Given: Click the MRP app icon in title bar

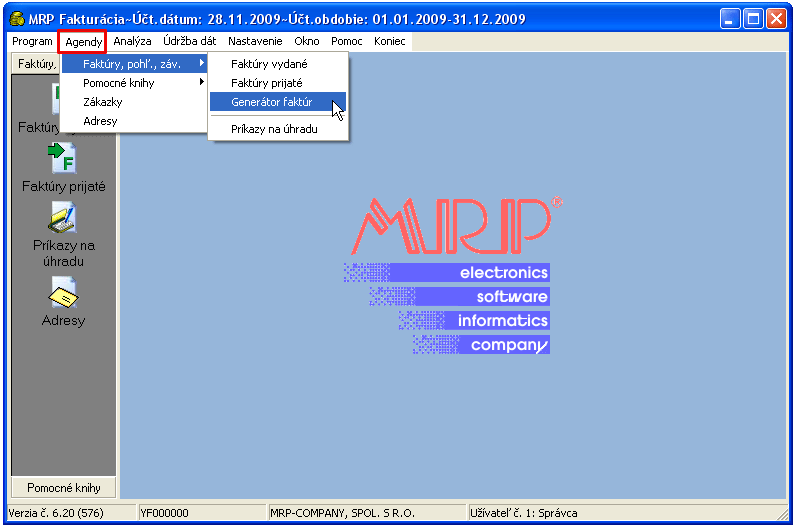Looking at the screenshot, I should [17, 19].
